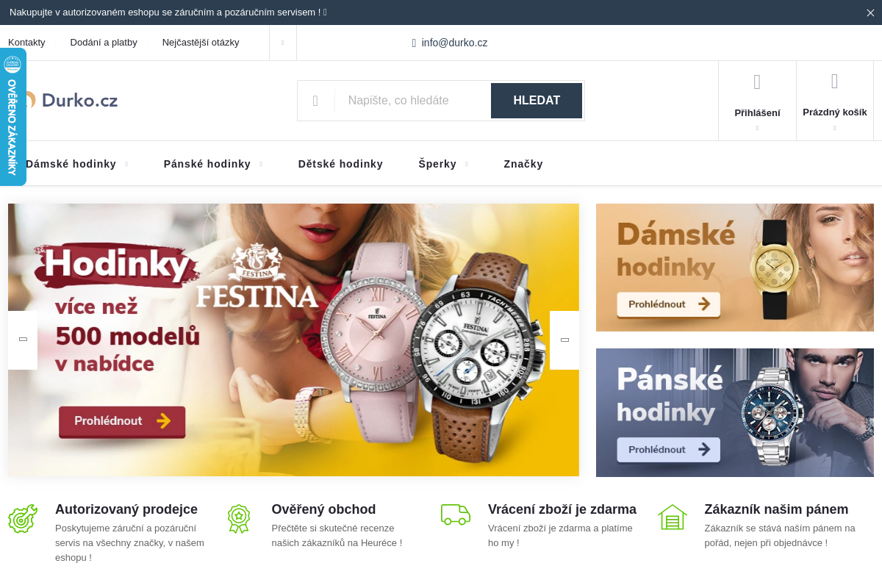Close the top announcement bar
882x588 pixels.
[870, 12]
